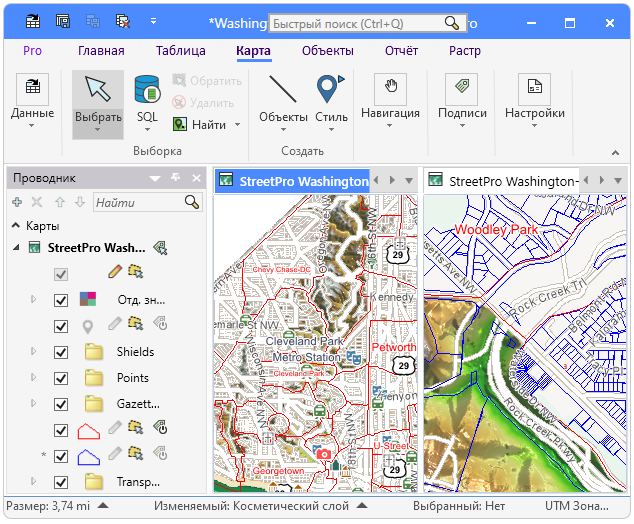The image size is (634, 524).
Task: Switch to the Отчёт tab
Action: tap(401, 51)
